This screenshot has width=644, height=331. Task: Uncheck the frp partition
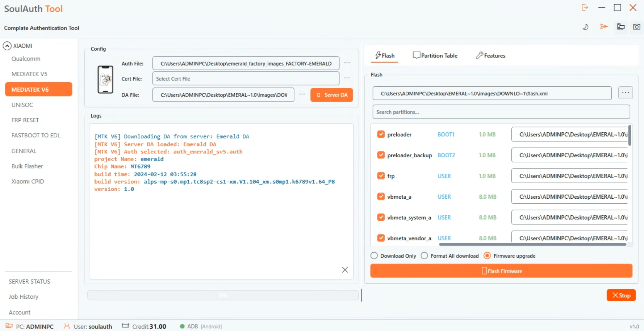coord(381,175)
